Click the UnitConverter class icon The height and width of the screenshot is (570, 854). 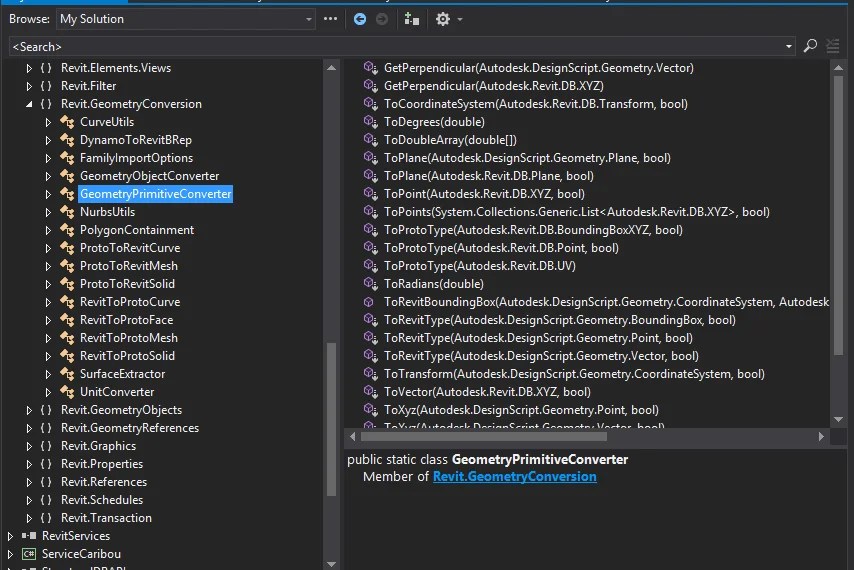(x=68, y=392)
